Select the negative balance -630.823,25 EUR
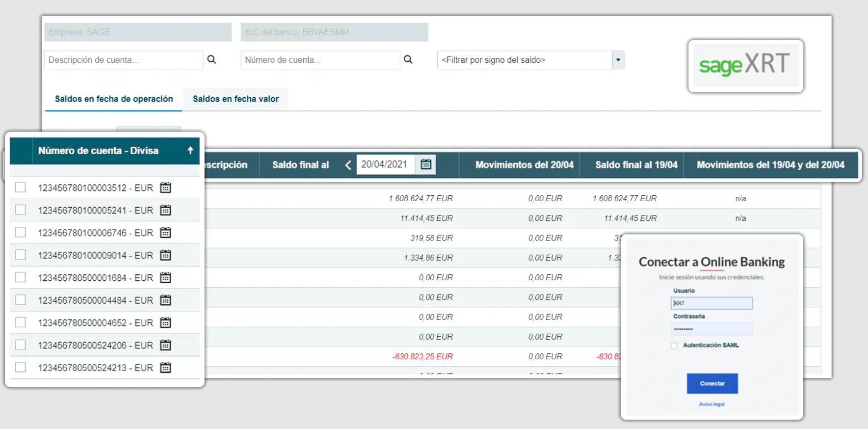The height and width of the screenshot is (429, 868). click(x=422, y=356)
